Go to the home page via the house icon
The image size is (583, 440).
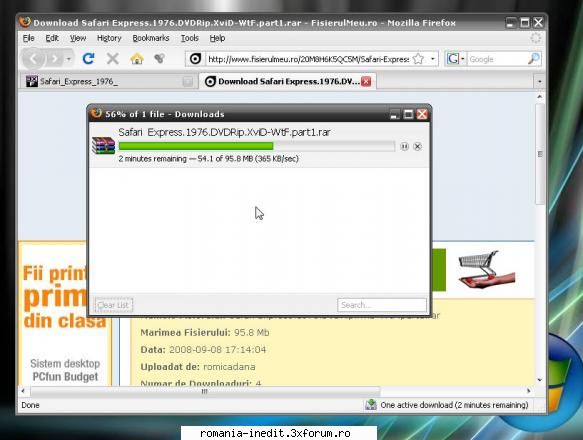(x=137, y=58)
